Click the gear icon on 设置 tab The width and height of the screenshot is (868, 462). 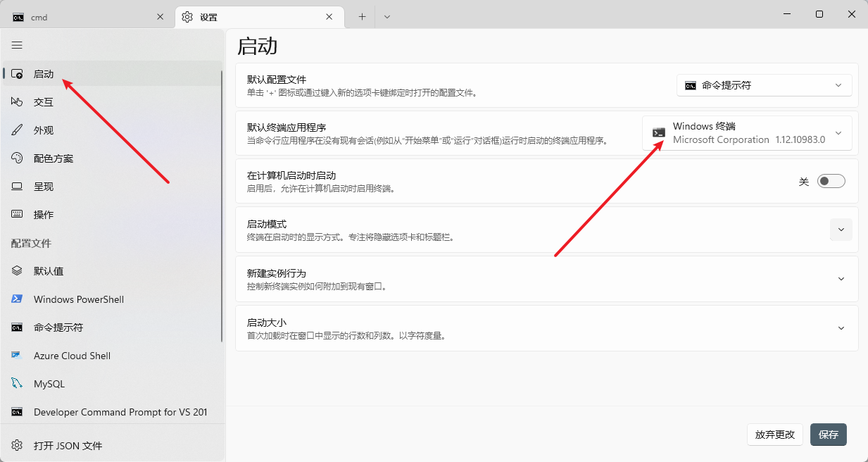[x=187, y=17]
